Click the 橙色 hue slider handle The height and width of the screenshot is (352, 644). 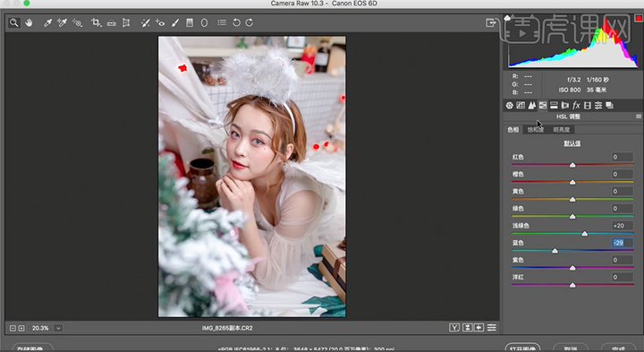pyautogui.click(x=572, y=182)
